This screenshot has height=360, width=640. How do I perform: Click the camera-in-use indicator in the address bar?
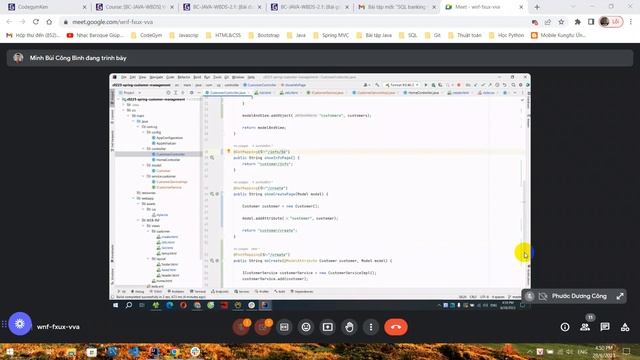[535, 22]
